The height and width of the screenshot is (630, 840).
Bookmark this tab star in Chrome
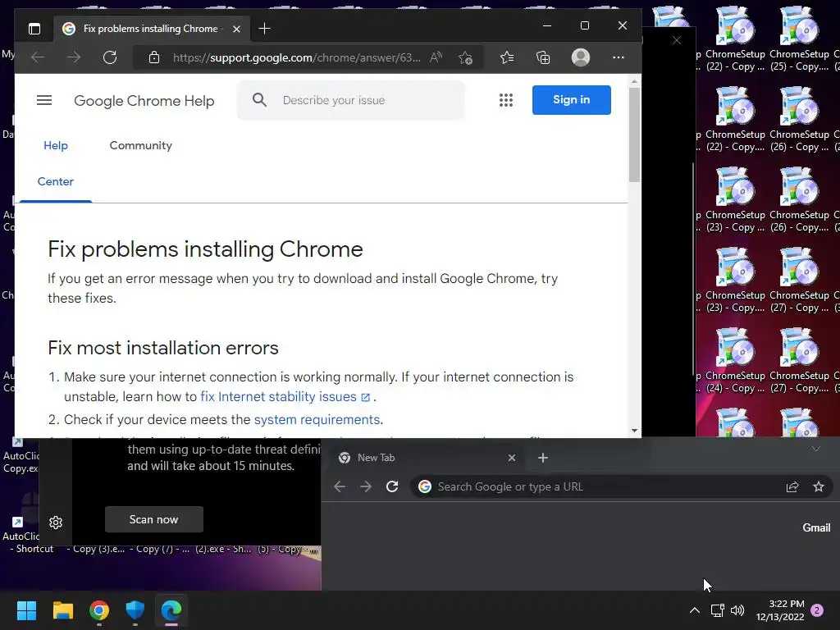[x=819, y=486]
